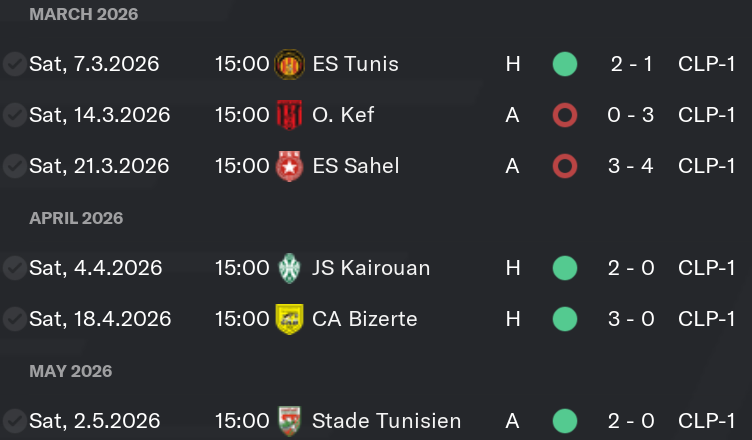Open the 2 - 0 result against JS Kairouan
This screenshot has width=752, height=440.
pos(631,268)
